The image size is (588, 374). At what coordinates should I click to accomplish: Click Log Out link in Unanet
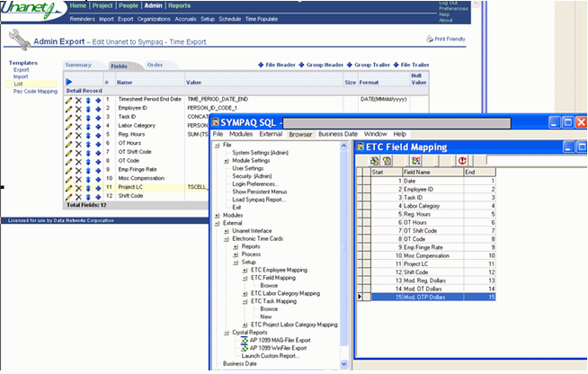[449, 3]
